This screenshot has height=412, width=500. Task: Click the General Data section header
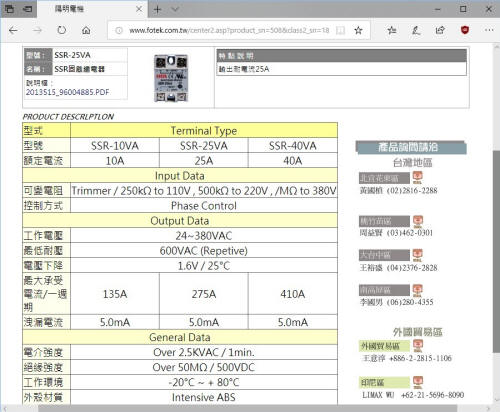[x=180, y=337]
